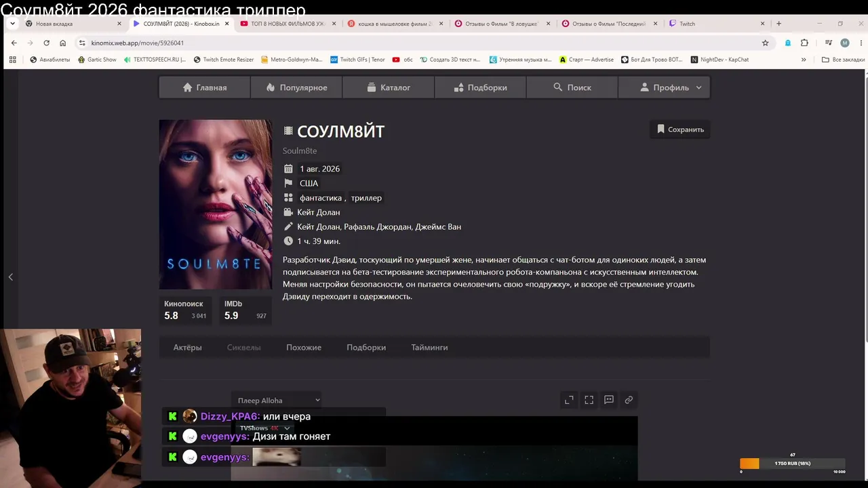The width and height of the screenshot is (868, 488).
Task: Click the fullscreen player icon
Action: pyautogui.click(x=589, y=400)
